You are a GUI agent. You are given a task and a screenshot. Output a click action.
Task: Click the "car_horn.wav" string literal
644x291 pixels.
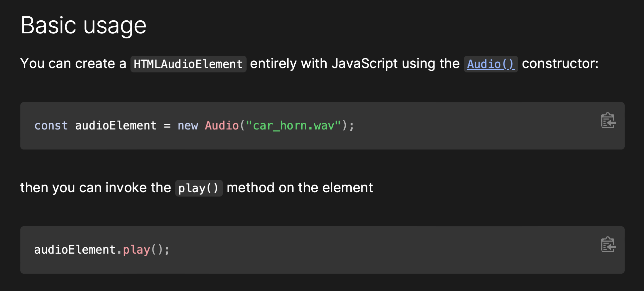[x=293, y=126]
